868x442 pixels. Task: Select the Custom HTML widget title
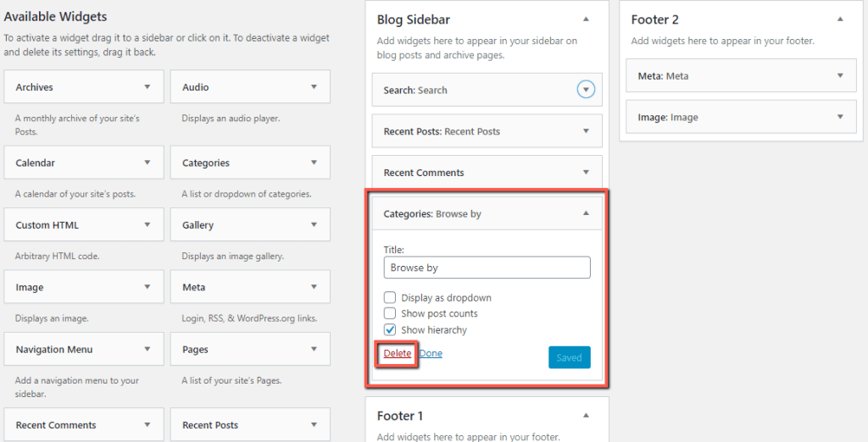(47, 225)
